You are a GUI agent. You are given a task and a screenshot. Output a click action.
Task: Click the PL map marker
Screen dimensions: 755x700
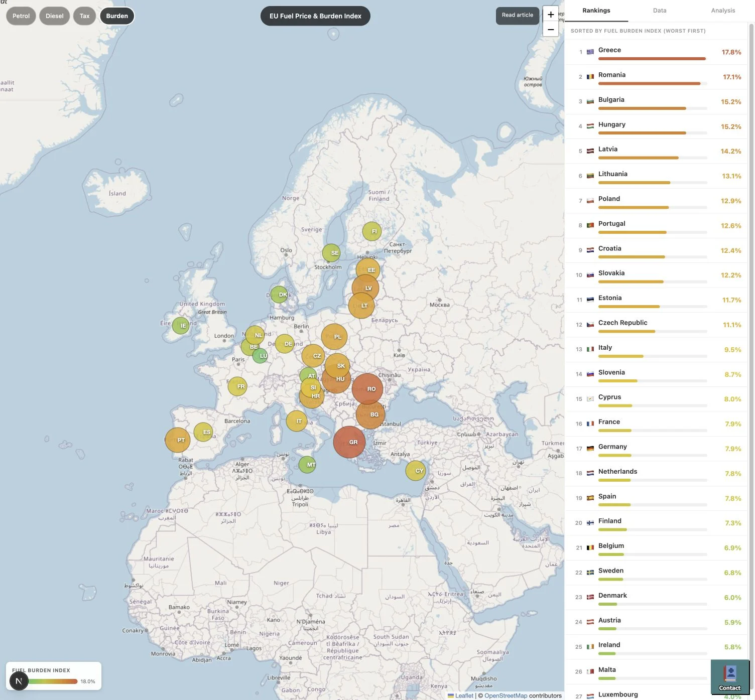334,337
